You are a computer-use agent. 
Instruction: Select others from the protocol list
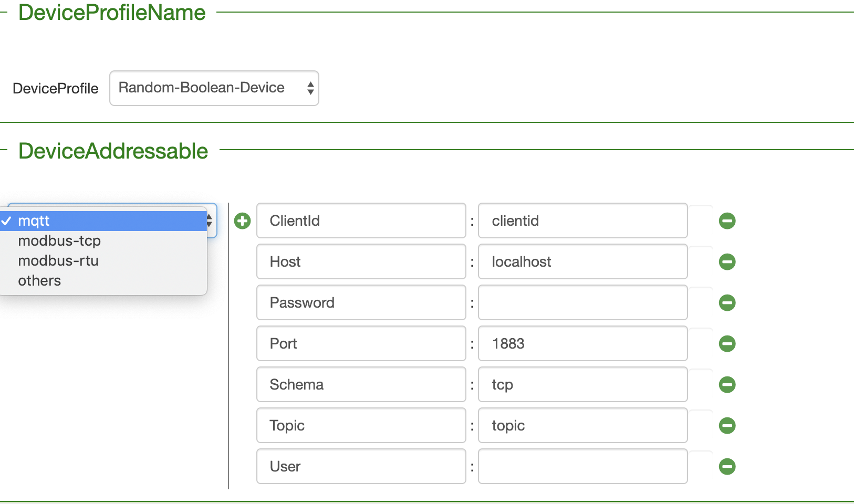39,280
